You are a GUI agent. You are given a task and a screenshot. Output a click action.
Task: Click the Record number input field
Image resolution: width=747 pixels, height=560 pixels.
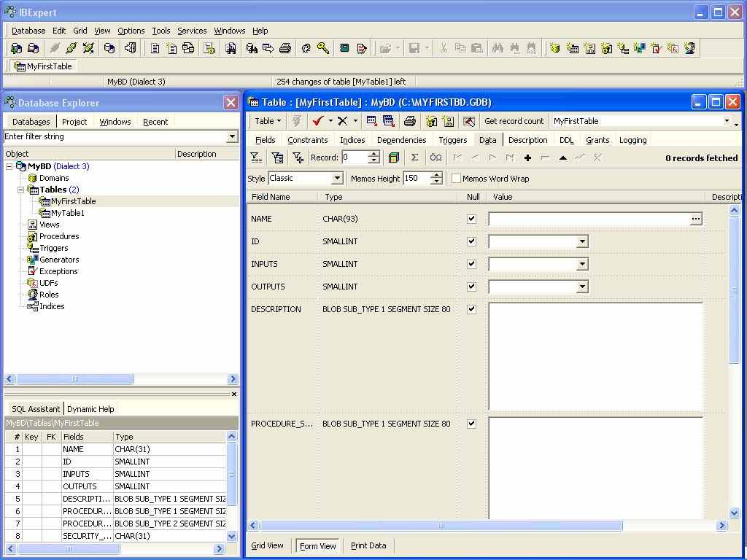[355, 157]
